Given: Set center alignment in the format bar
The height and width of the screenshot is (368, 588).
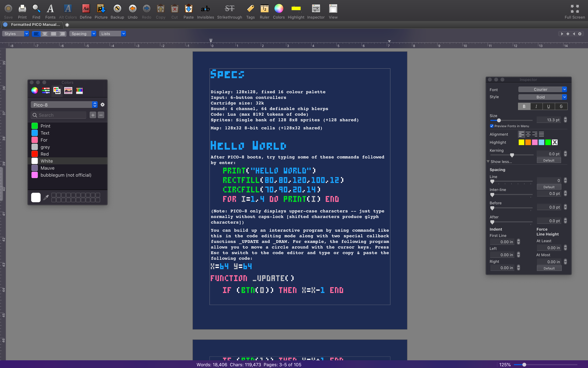Looking at the screenshot, I should click(45, 34).
